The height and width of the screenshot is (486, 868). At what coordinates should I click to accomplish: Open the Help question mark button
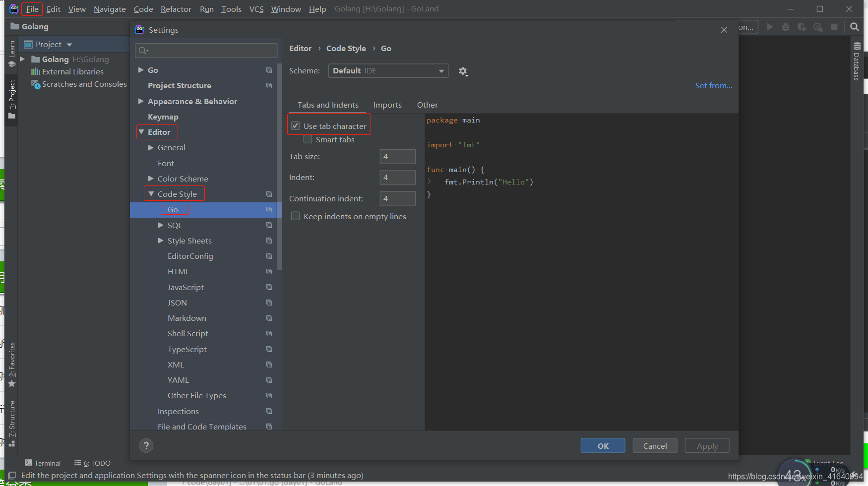[146, 445]
